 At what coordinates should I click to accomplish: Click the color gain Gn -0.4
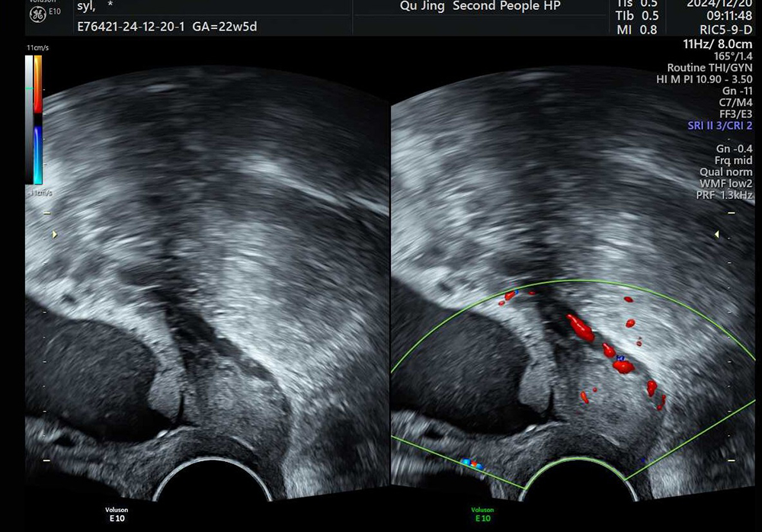[x=734, y=149]
